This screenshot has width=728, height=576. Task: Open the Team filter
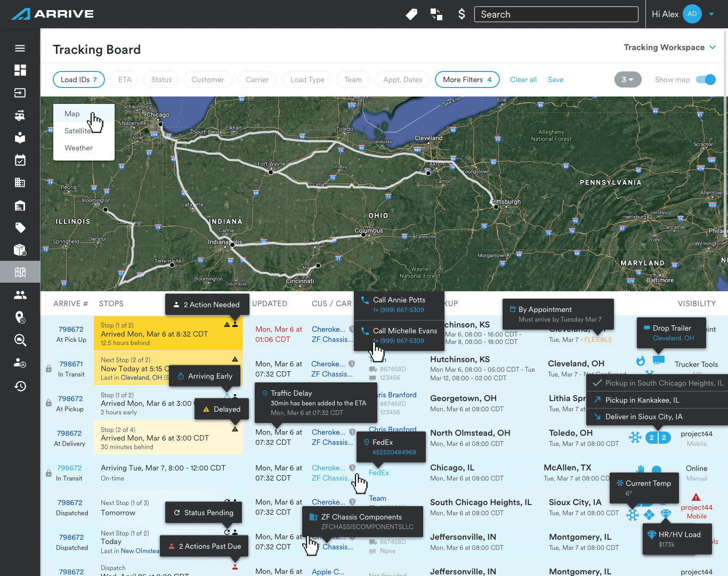[x=353, y=79]
